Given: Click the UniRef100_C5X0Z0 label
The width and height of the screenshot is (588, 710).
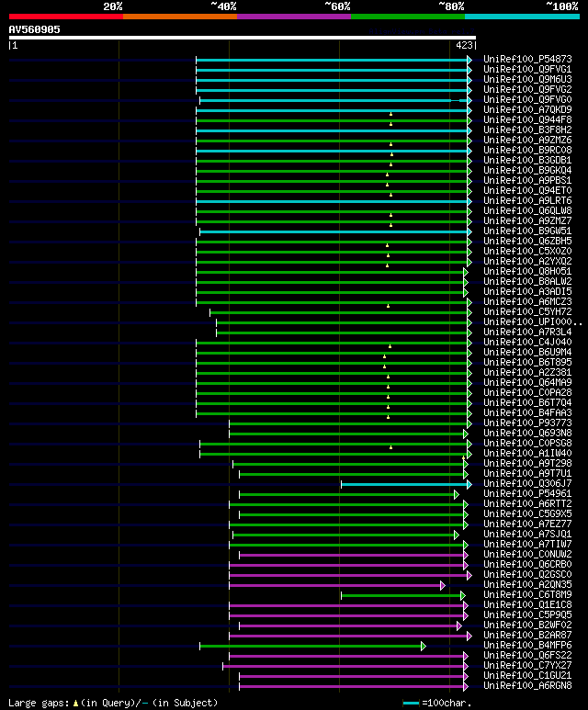Looking at the screenshot, I should tap(527, 252).
